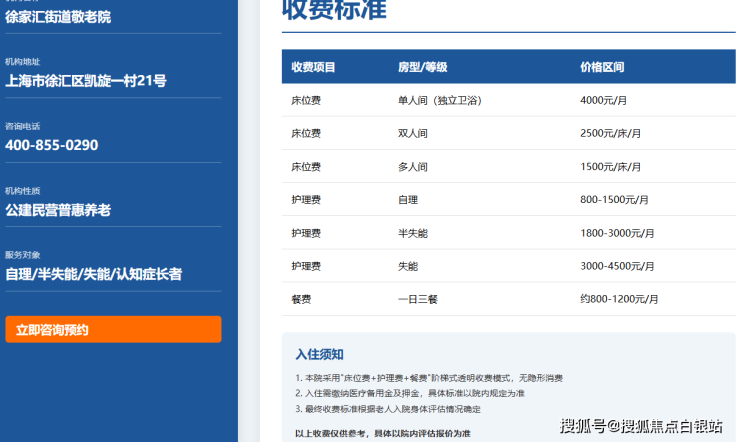740x442 pixels.
Task: Select the 双人间 room type cell
Action: pos(413,133)
